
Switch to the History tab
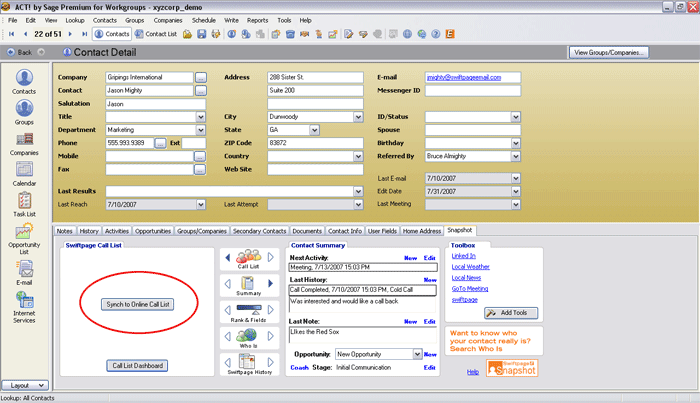click(x=89, y=231)
